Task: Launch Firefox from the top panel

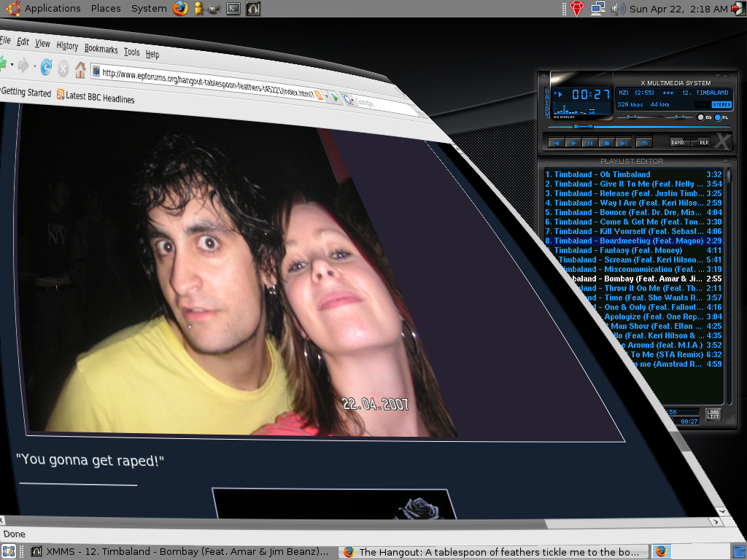Action: pos(179,9)
